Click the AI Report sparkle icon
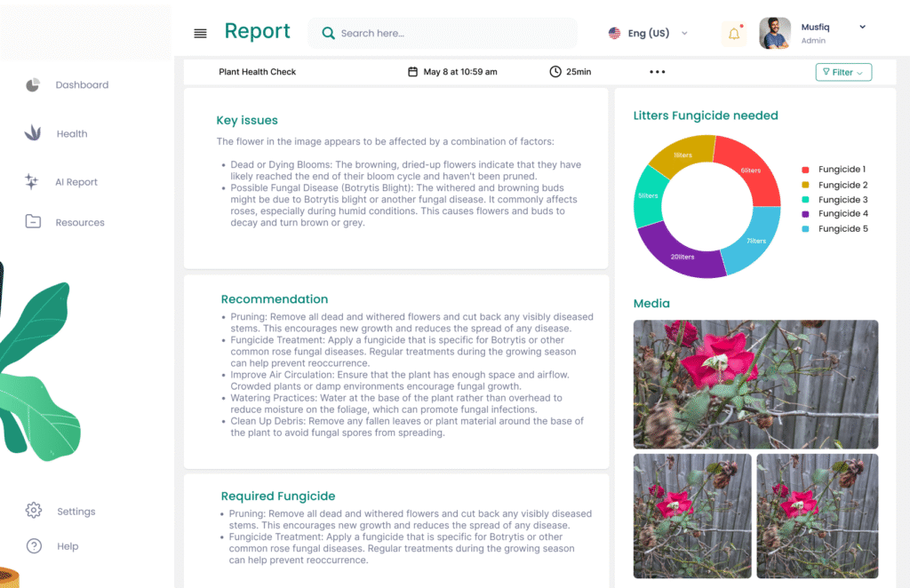Image resolution: width=910 pixels, height=588 pixels. click(32, 182)
